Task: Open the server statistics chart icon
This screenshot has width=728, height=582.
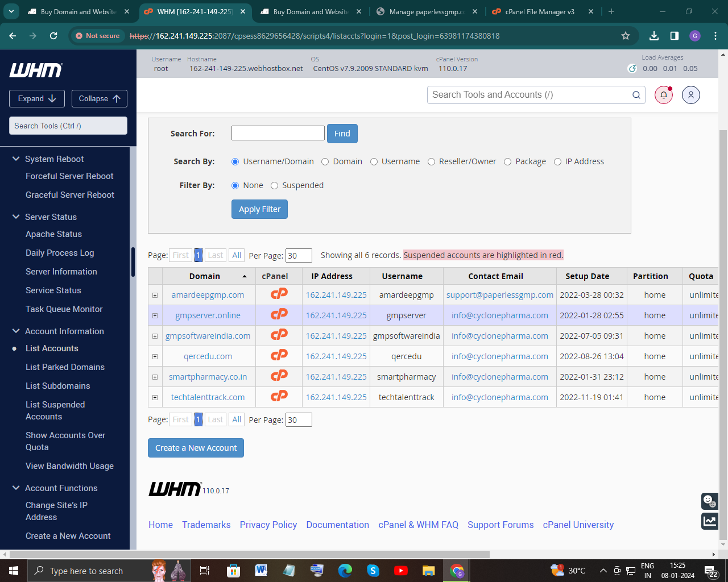Action: pyautogui.click(x=709, y=521)
